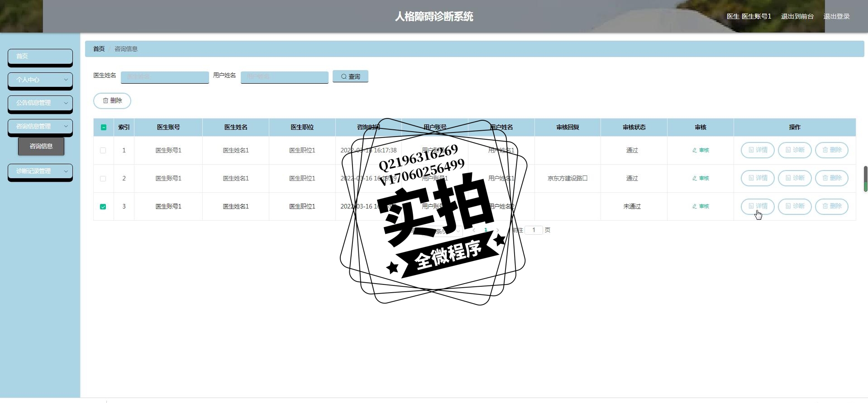Image resolution: width=868 pixels, height=403 pixels.
Task: Click the 审核状态 column header
Action: tap(634, 128)
